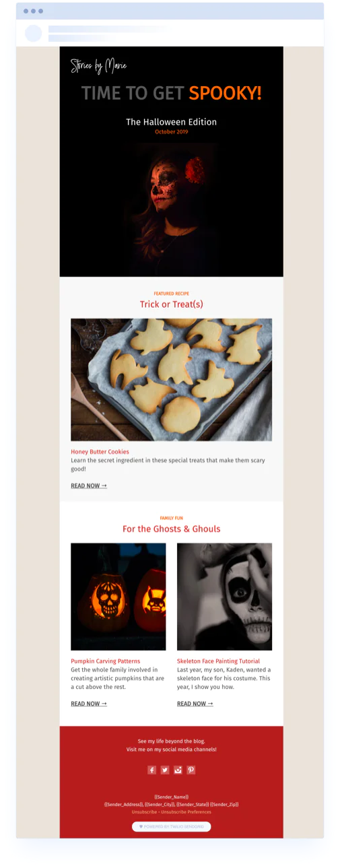Open the Facebook social icon

(152, 770)
